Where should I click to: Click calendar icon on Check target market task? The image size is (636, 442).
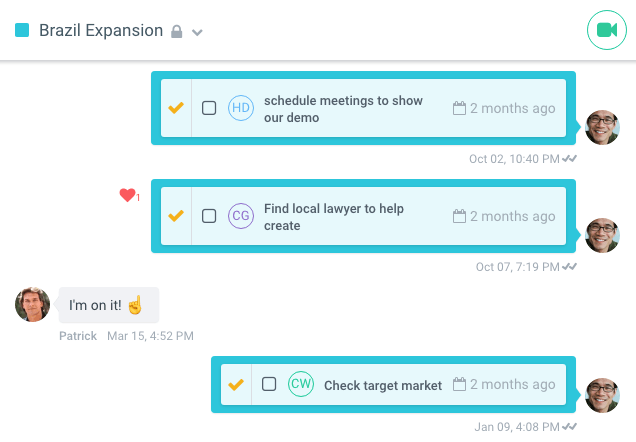tap(460, 385)
